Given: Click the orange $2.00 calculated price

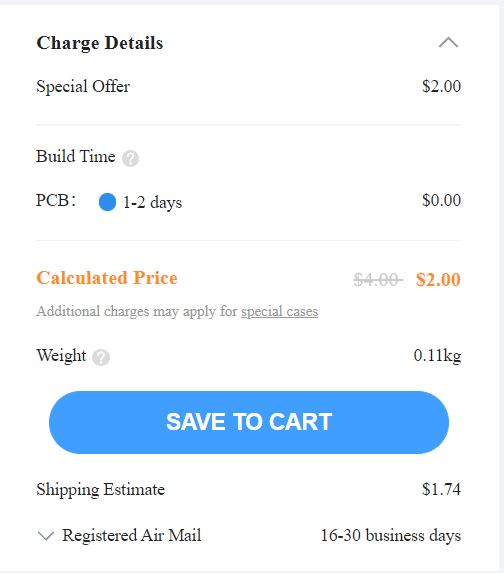Looking at the screenshot, I should coord(438,280).
